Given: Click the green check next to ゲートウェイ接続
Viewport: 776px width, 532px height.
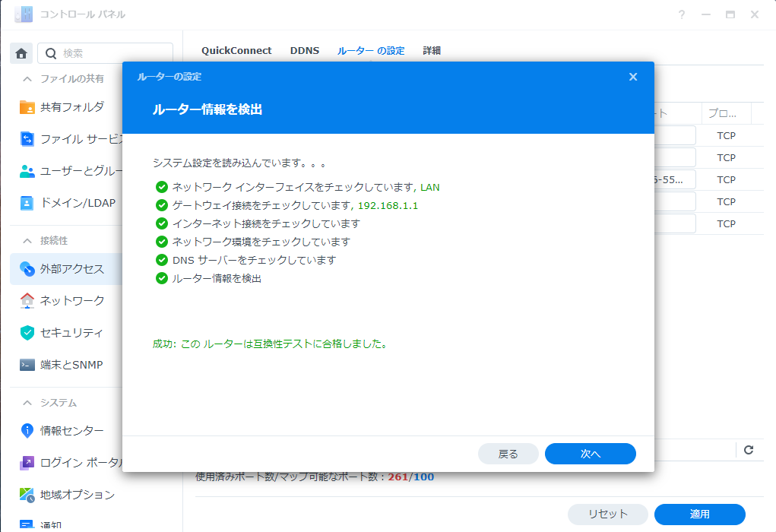Looking at the screenshot, I should tap(162, 205).
